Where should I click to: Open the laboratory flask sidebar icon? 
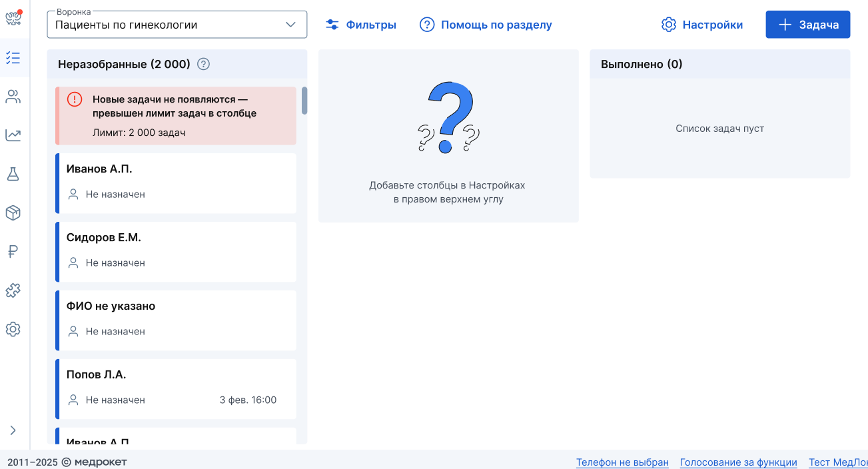point(13,175)
